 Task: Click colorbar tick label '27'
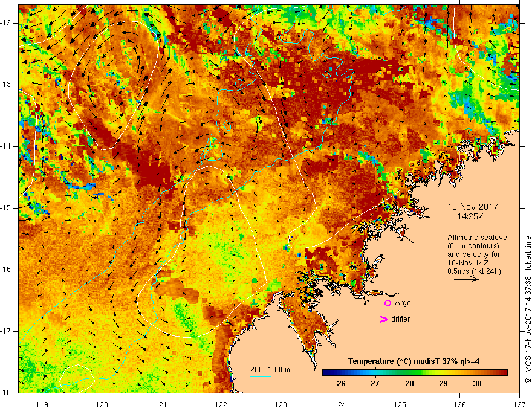[x=375, y=384]
